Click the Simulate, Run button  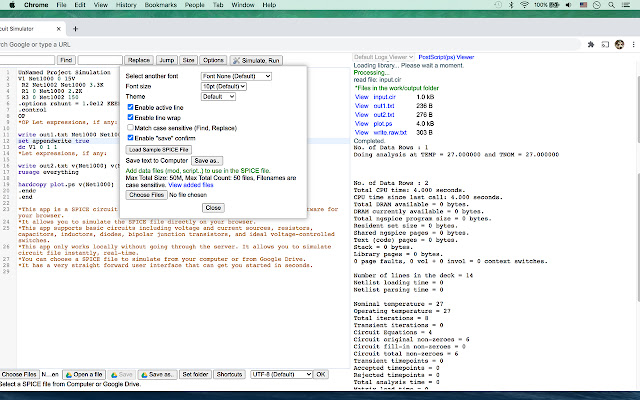[x=256, y=60]
